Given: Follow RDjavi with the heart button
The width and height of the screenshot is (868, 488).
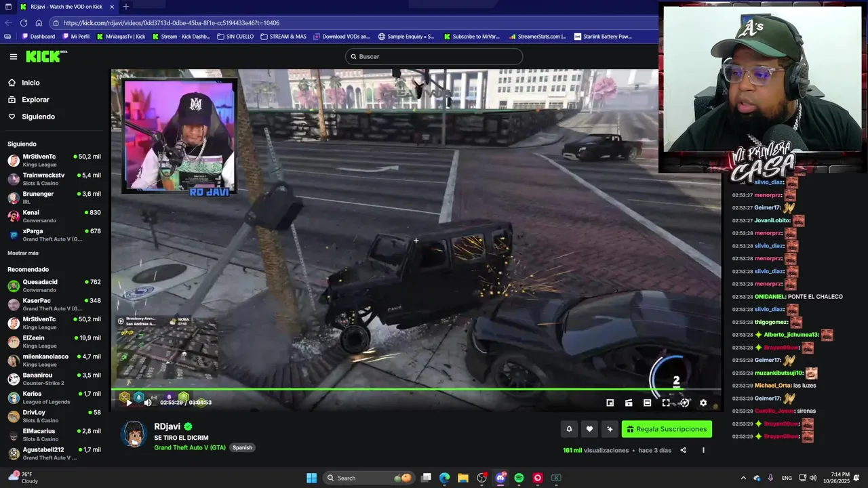Looking at the screenshot, I should [589, 429].
